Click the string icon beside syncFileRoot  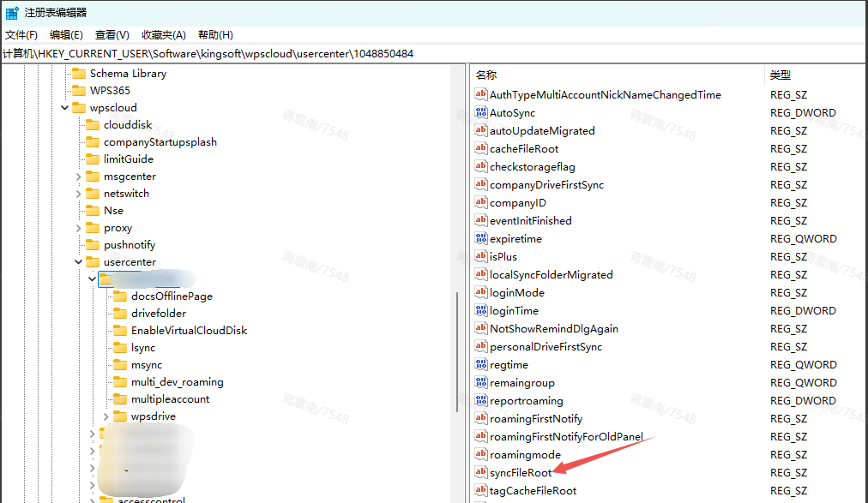click(x=480, y=473)
